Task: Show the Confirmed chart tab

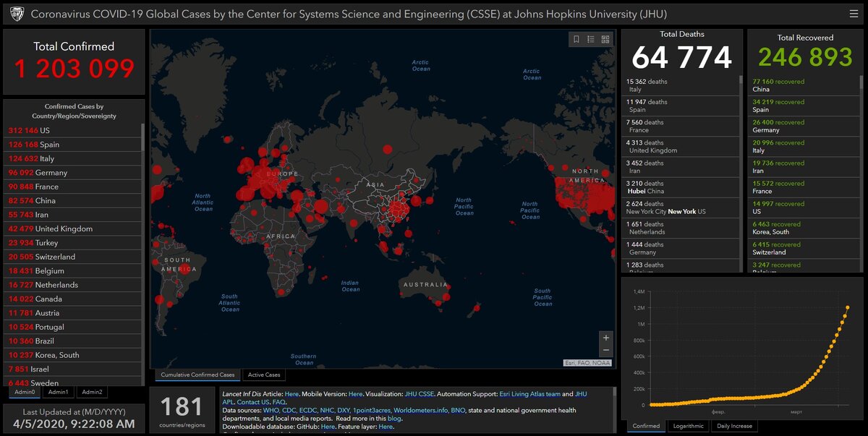Action: [646, 426]
